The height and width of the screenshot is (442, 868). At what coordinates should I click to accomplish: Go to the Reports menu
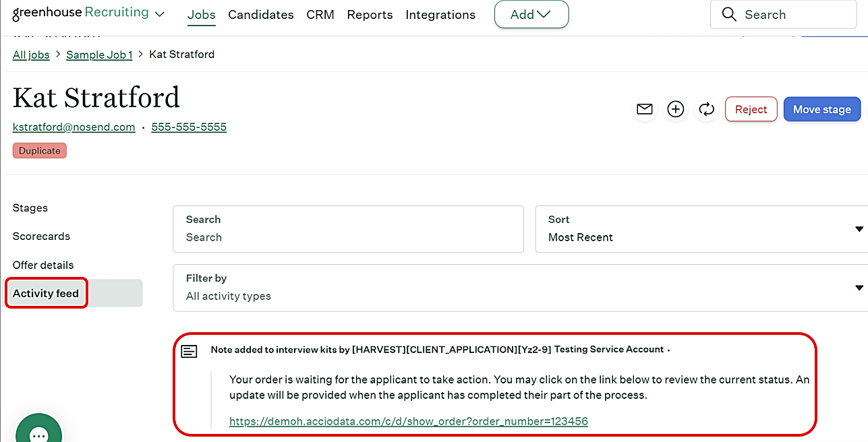(x=370, y=14)
